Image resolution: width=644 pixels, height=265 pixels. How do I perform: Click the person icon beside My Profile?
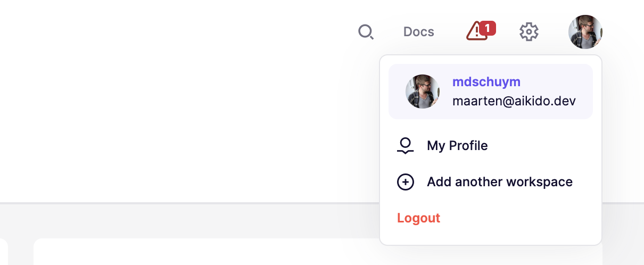pos(406,146)
